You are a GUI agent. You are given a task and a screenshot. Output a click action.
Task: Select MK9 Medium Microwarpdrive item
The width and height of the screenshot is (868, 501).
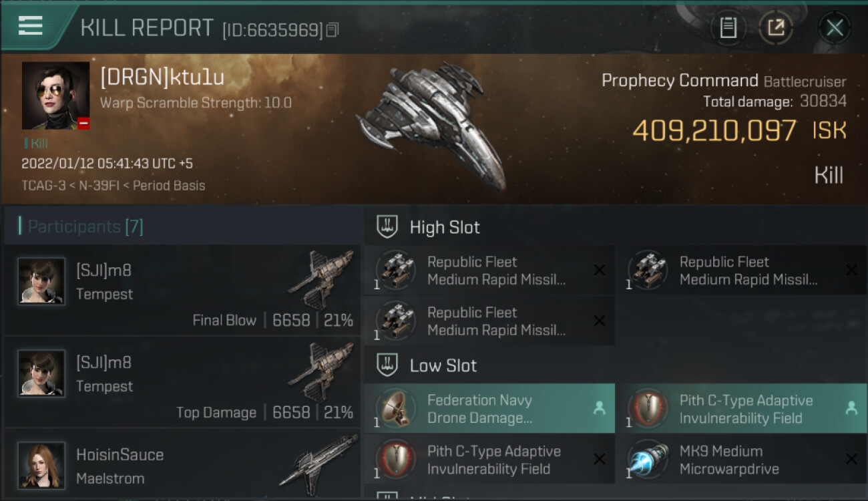click(x=741, y=459)
